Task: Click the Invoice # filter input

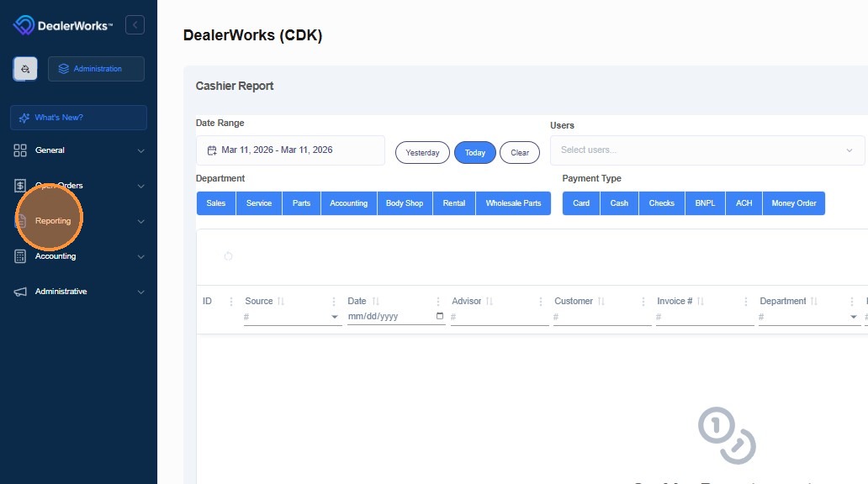Action: pyautogui.click(x=705, y=317)
